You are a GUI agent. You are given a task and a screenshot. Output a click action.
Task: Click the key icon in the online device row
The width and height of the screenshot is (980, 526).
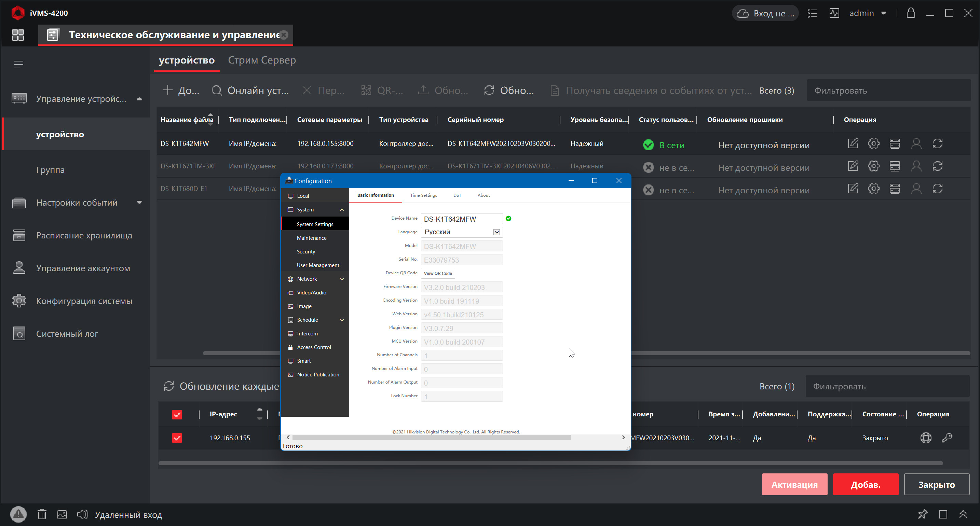(x=947, y=438)
